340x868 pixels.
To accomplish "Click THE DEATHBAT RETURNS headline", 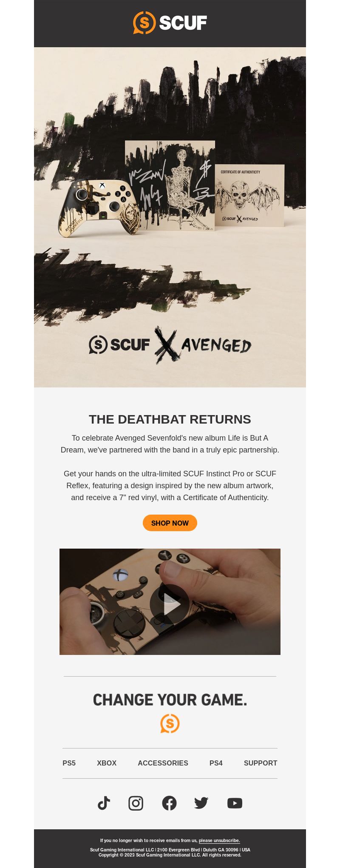I will click(170, 419).
